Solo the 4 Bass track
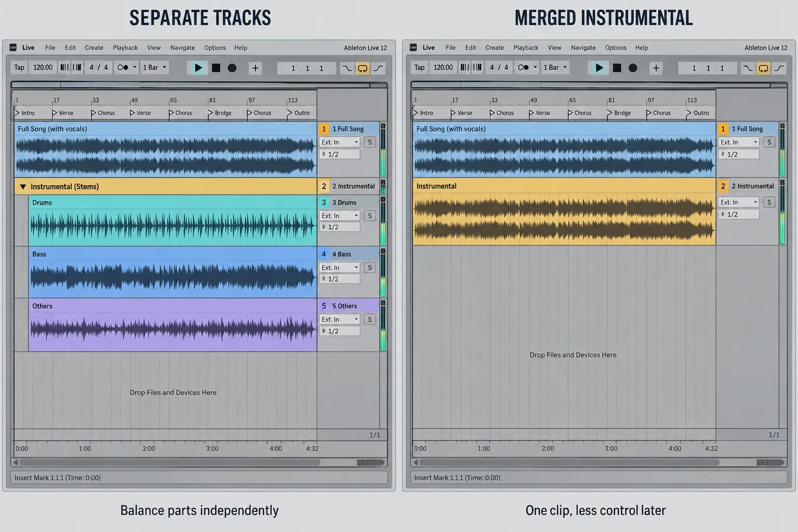Image resolution: width=798 pixels, height=532 pixels. [x=370, y=268]
